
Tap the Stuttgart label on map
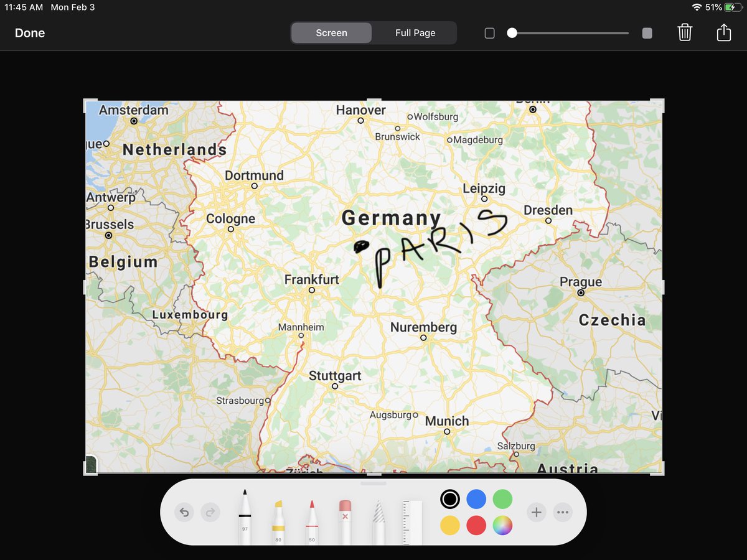[x=335, y=376]
